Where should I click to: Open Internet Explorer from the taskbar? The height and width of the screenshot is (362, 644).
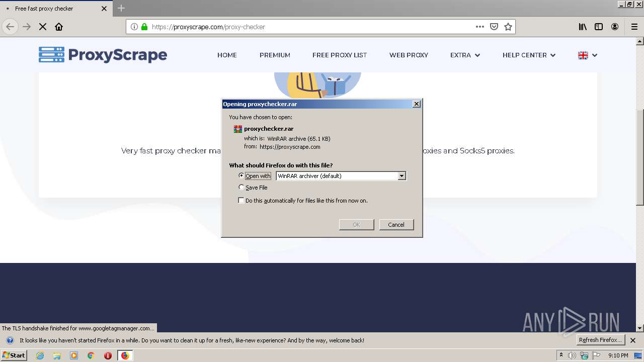click(x=40, y=355)
